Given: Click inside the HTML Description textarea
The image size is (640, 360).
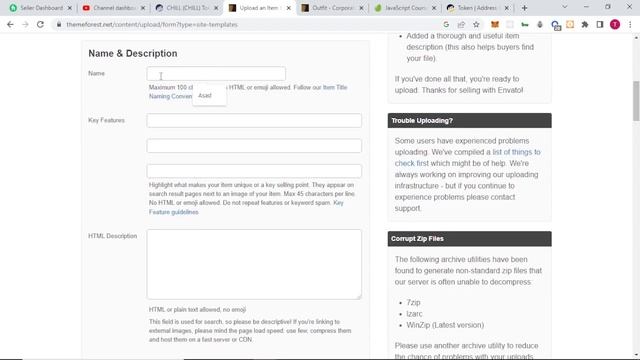Looking at the screenshot, I should coord(254,264).
